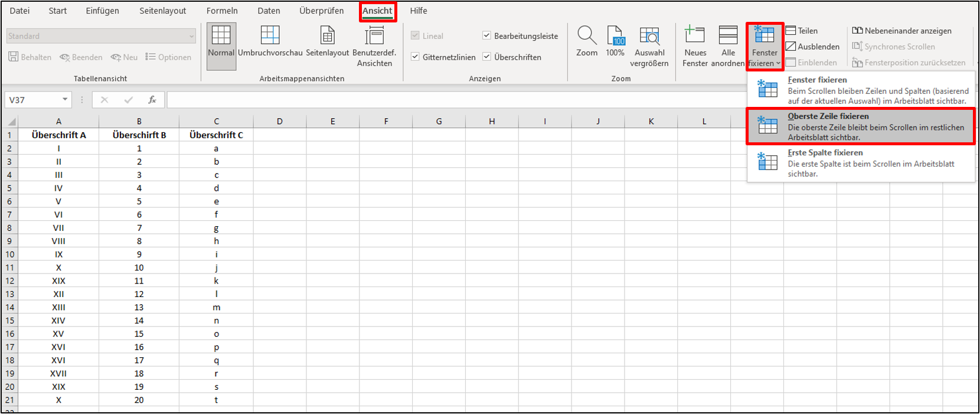Click the formula bar cancel X icon
Screen dimensions: 980x414
pos(104,100)
